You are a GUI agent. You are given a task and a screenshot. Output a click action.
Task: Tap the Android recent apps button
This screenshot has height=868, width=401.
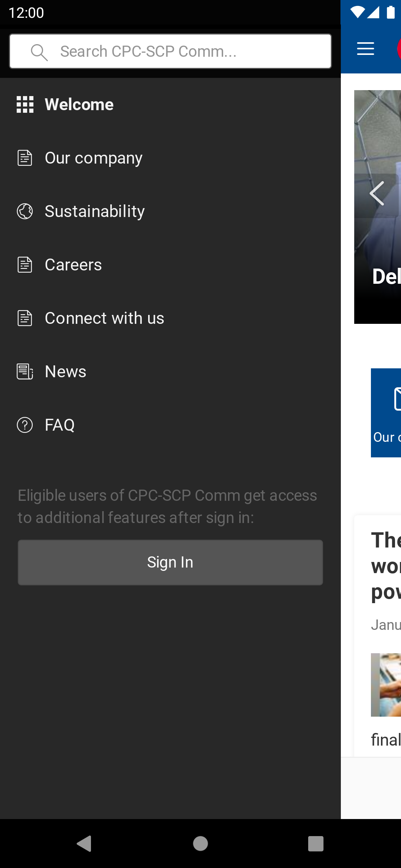[x=316, y=844]
